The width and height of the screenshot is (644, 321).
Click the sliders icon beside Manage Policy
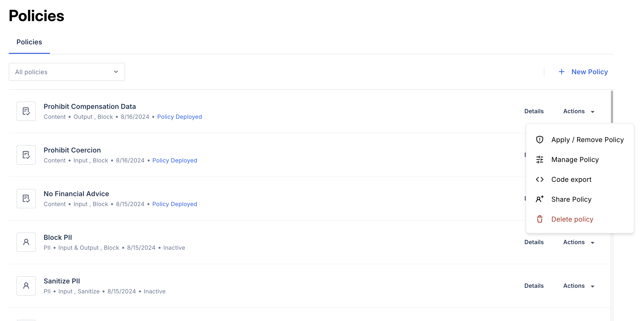click(x=540, y=160)
